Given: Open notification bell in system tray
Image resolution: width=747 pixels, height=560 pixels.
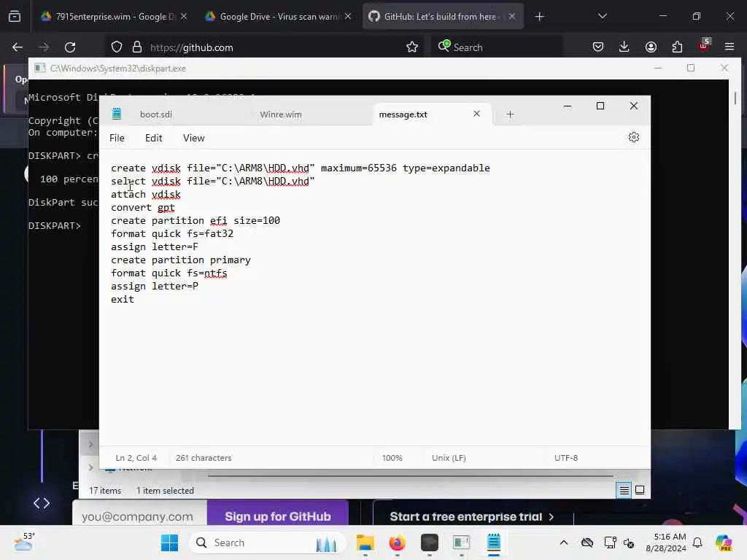Looking at the screenshot, I should (x=697, y=542).
